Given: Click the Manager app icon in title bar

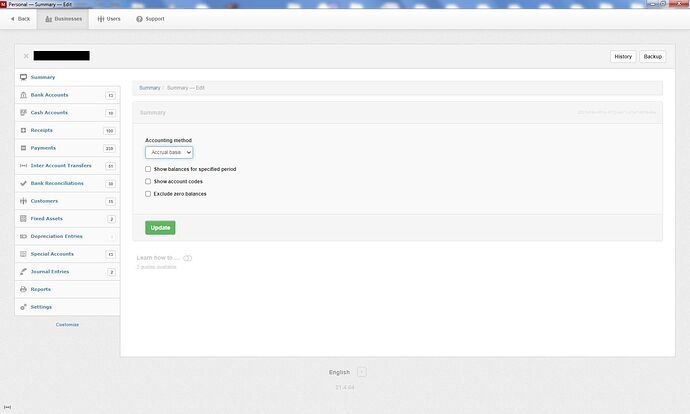Looking at the screenshot, I should click(4, 4).
